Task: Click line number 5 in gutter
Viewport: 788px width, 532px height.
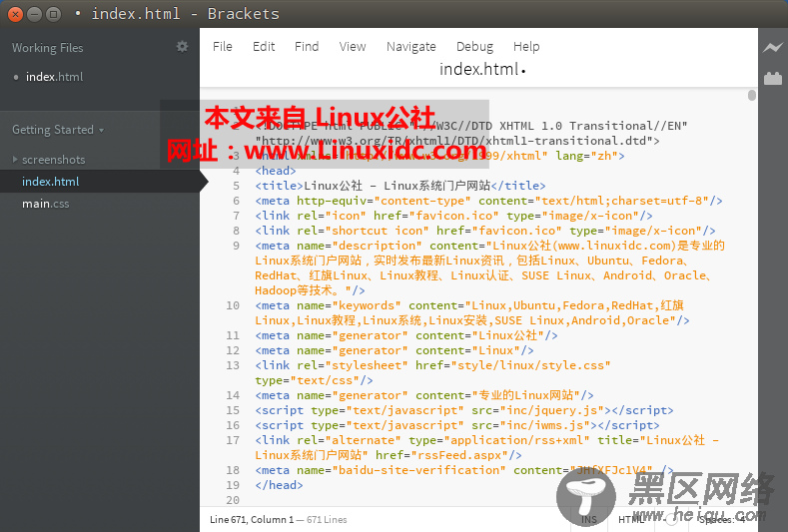Action: pos(236,186)
